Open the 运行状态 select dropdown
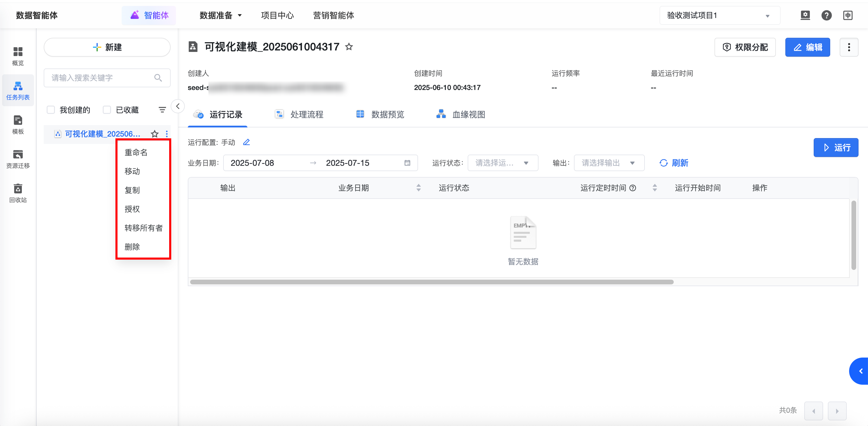This screenshot has width=868, height=426. (x=502, y=163)
